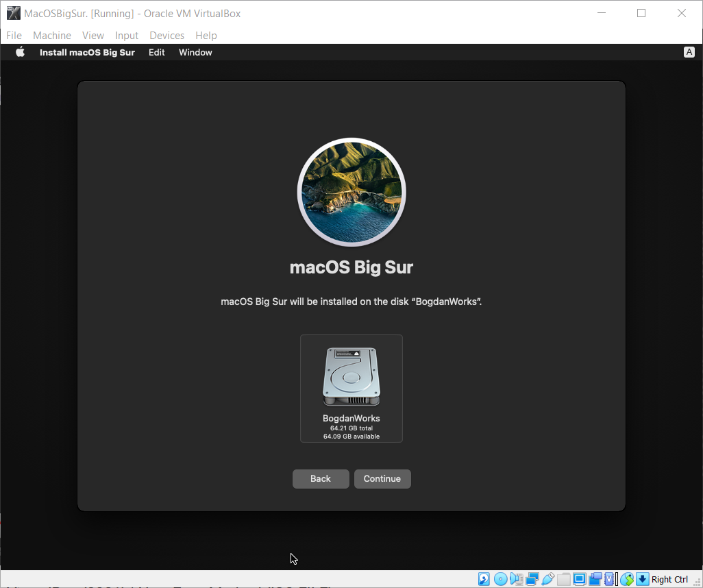Minimize the VirtualBox window

coord(602,13)
